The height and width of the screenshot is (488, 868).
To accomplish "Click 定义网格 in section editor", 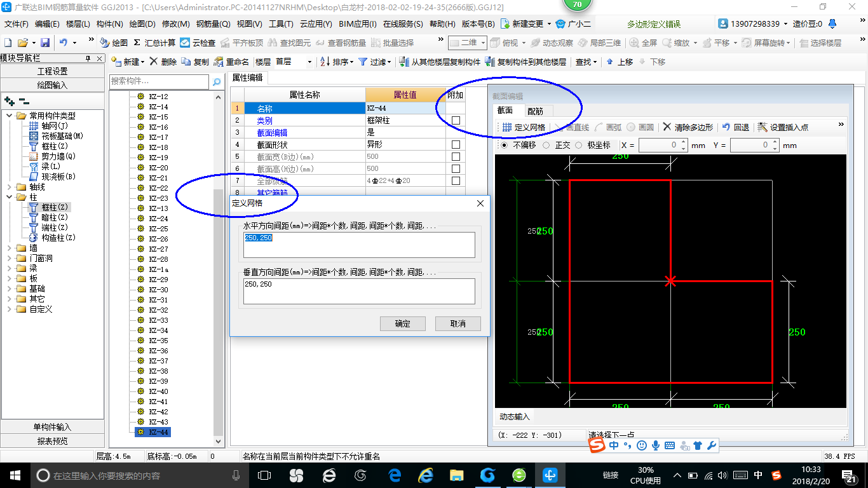I will (524, 127).
